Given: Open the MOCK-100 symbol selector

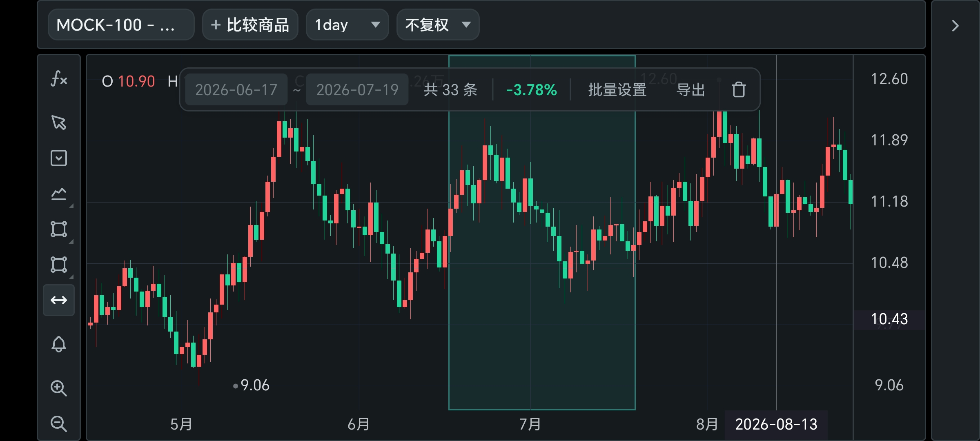Looking at the screenshot, I should point(121,25).
